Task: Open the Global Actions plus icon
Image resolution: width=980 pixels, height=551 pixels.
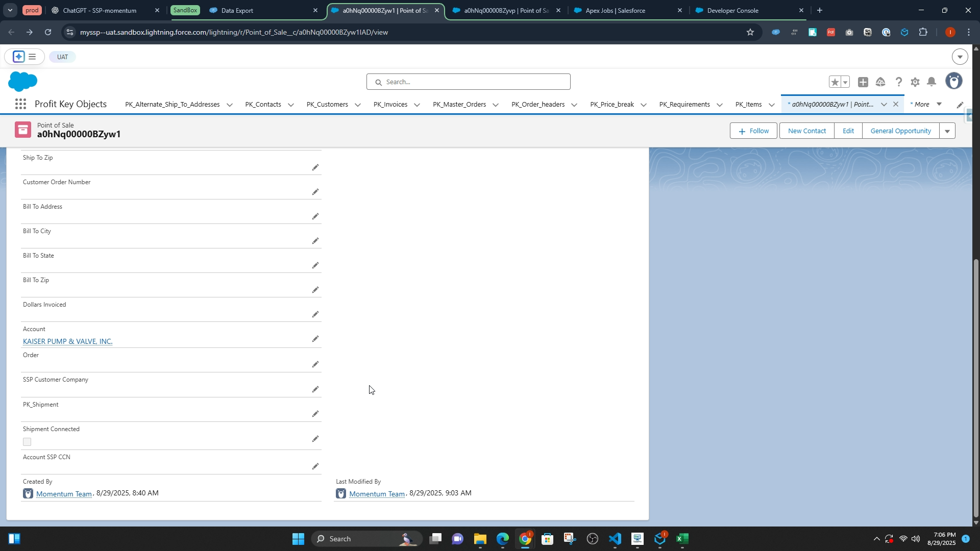Action: 863,82
